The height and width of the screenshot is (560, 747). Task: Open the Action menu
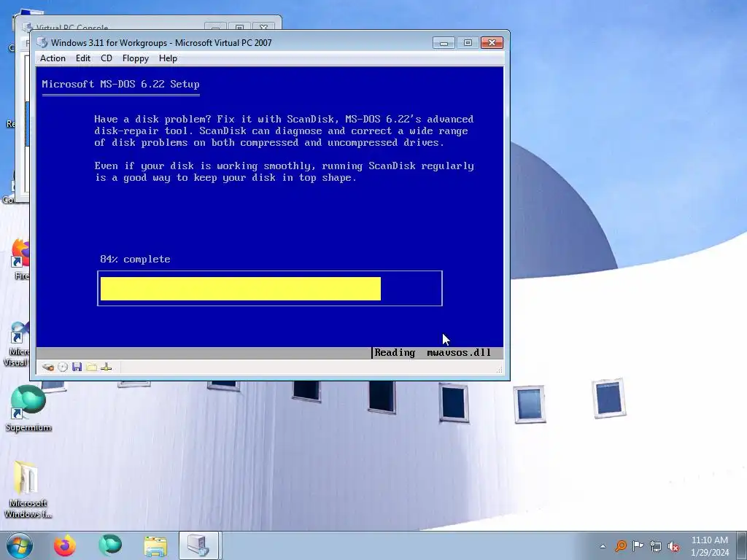tap(53, 58)
